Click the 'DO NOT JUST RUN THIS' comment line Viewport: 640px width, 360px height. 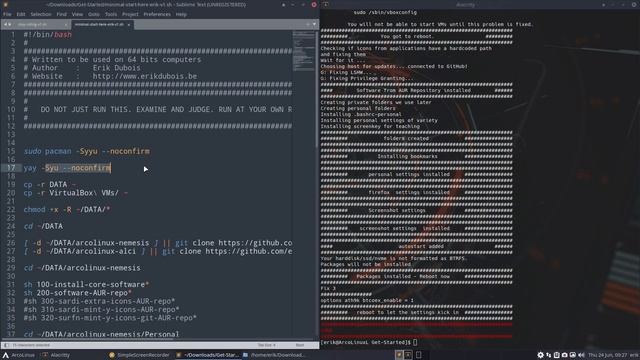pyautogui.click(x=158, y=109)
